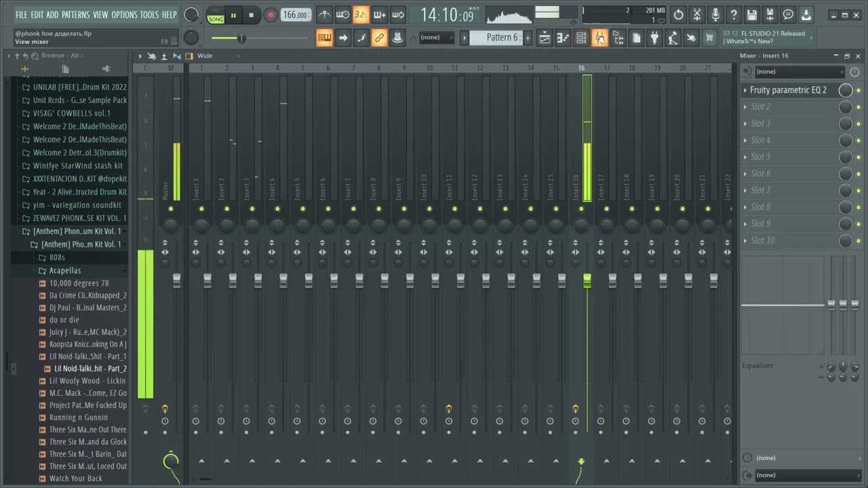
Task: Open the TOOLS menu
Action: [x=149, y=14]
